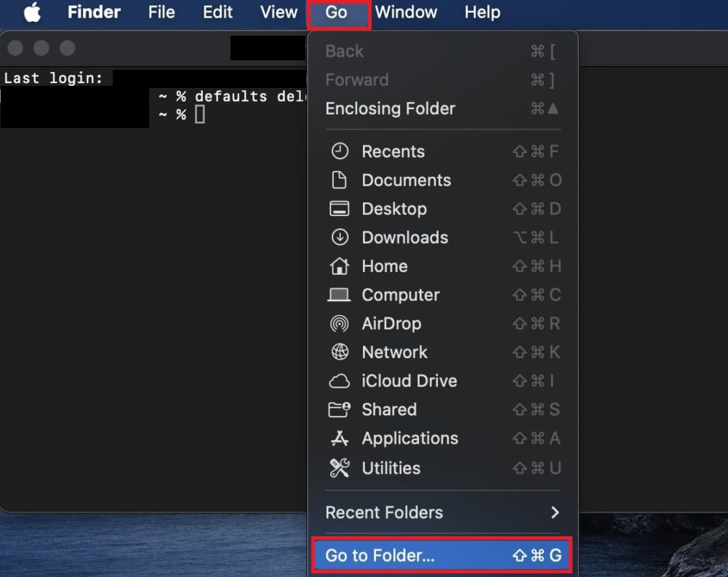Click the 'Last login:' text in Terminal
The image size is (728, 577).
click(x=53, y=78)
